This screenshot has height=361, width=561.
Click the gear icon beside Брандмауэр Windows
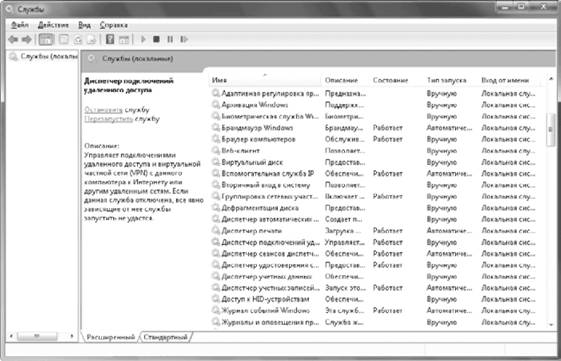point(215,128)
